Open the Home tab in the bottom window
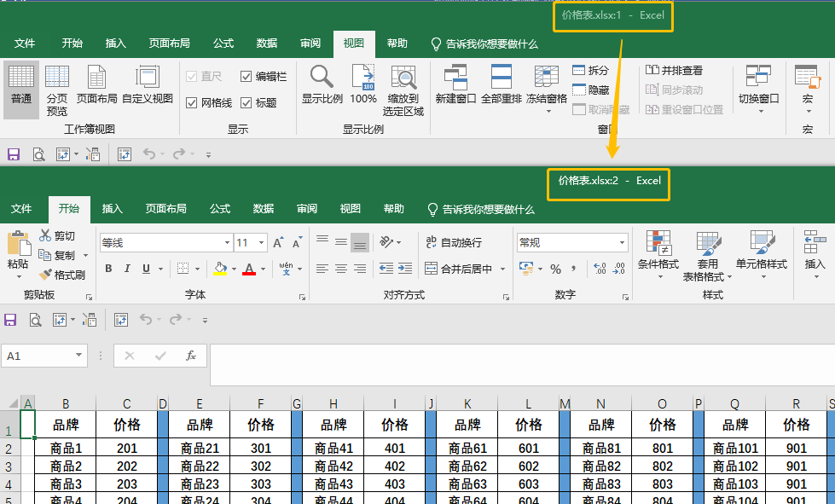Image resolution: width=835 pixels, height=504 pixels. pyautogui.click(x=69, y=209)
